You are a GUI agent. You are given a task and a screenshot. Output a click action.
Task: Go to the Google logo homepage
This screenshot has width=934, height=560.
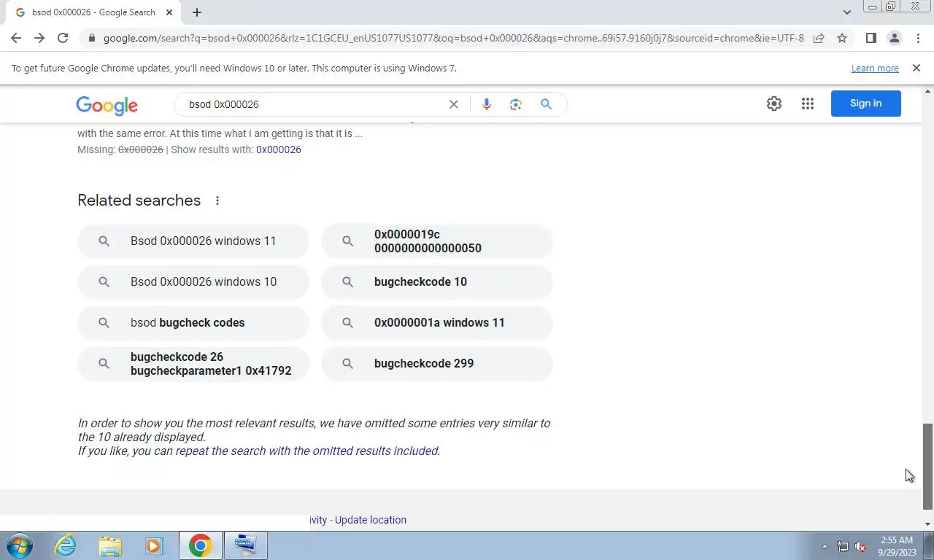click(107, 105)
